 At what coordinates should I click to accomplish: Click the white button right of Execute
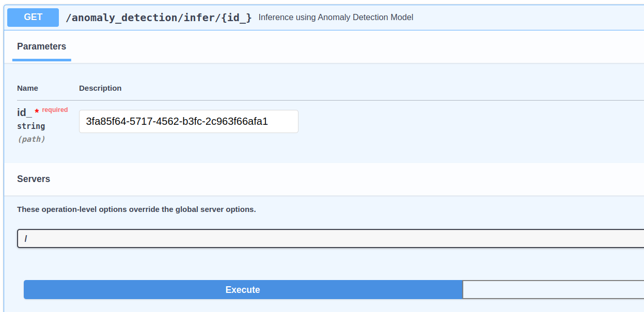(553, 290)
